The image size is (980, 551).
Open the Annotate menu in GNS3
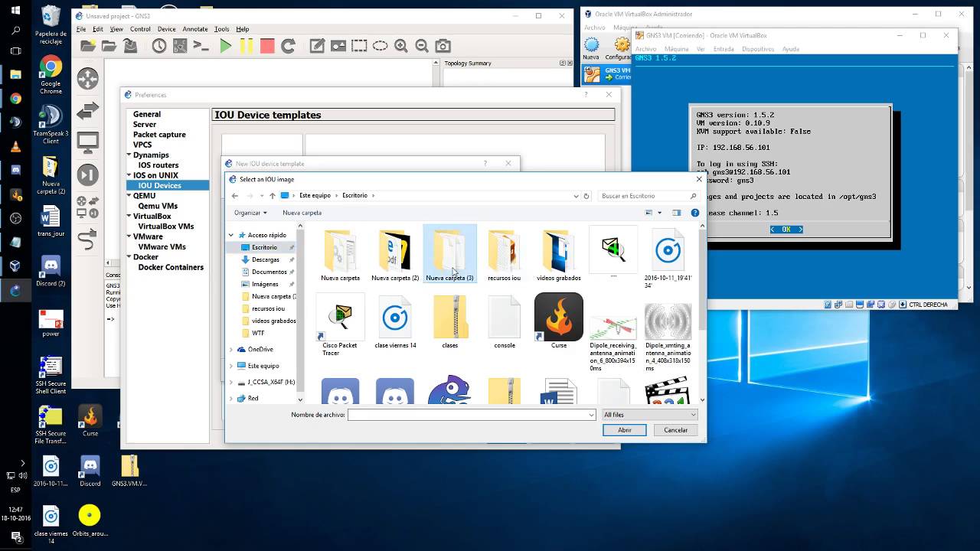pos(195,29)
